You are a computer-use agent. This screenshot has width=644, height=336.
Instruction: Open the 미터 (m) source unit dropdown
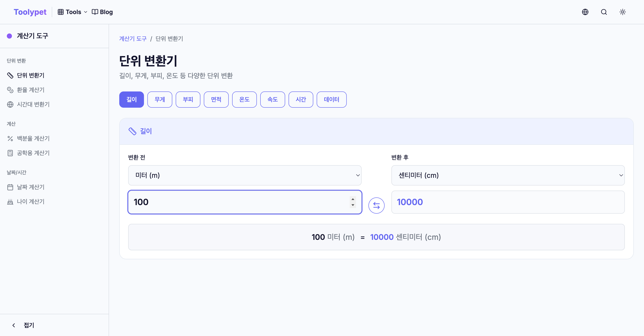click(x=244, y=175)
